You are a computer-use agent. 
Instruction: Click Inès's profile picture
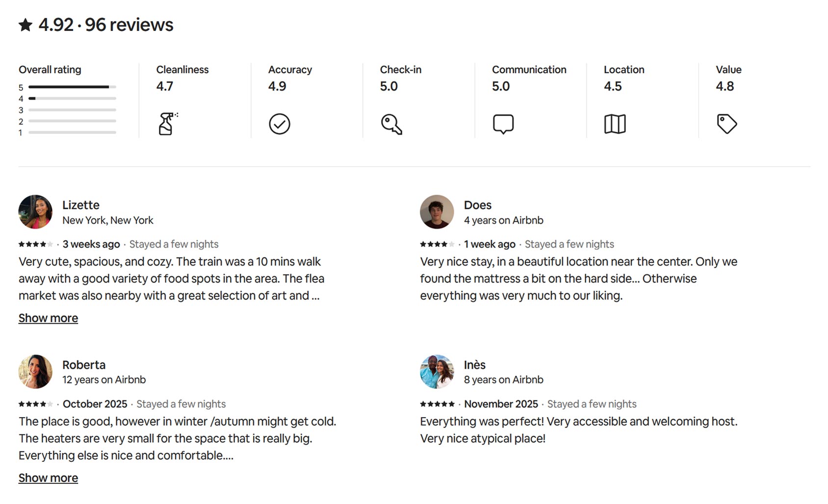pos(437,372)
